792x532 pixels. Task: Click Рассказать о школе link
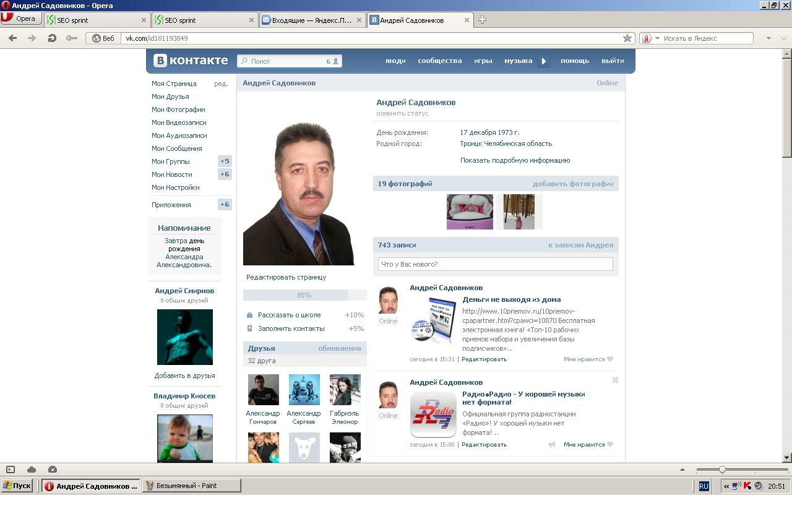pos(289,315)
